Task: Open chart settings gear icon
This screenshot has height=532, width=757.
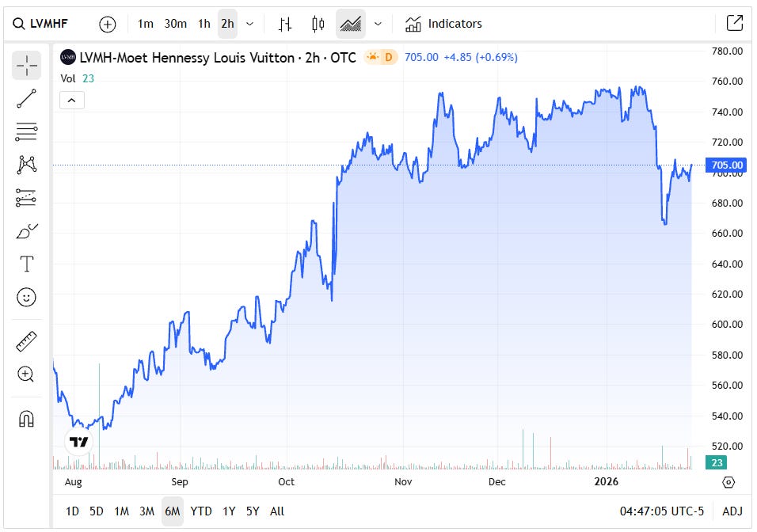Action: coord(728,482)
